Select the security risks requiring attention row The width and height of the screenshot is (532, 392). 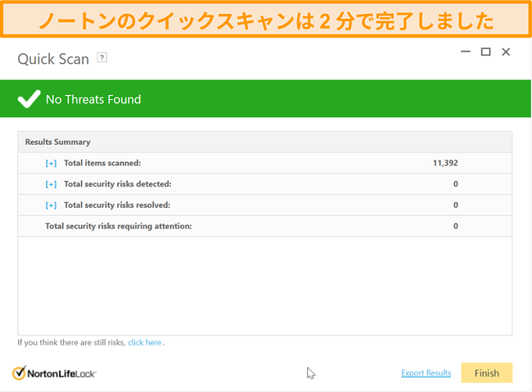pos(118,226)
